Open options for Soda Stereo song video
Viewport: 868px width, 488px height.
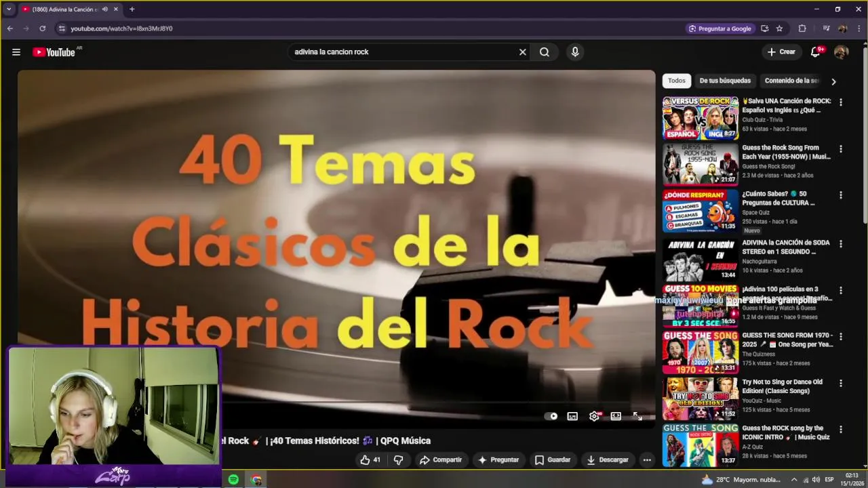(841, 243)
